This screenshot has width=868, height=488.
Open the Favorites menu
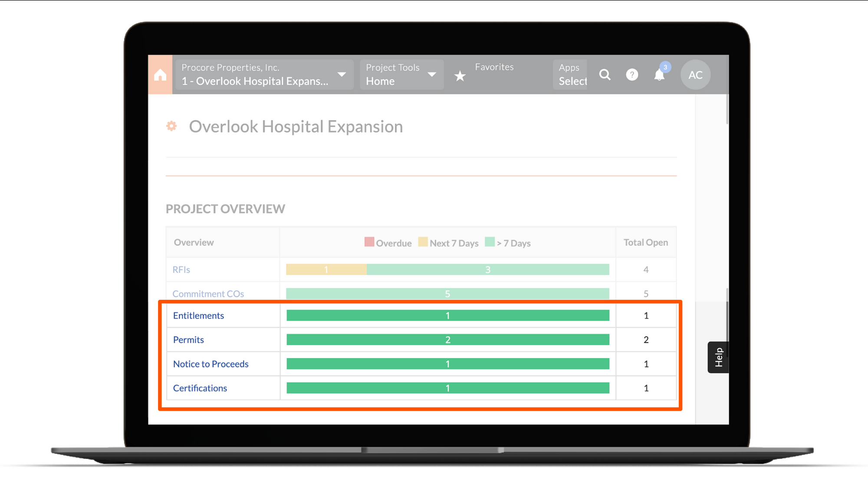coord(494,67)
